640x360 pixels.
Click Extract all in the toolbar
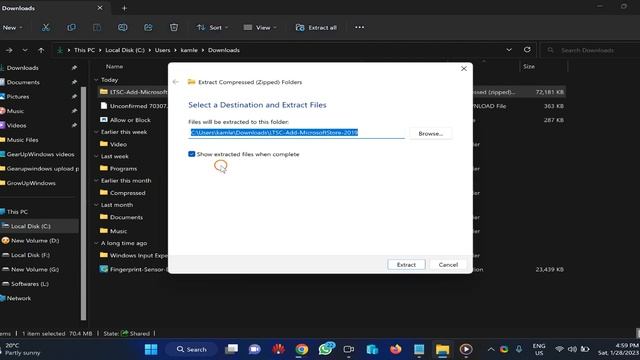click(x=316, y=27)
